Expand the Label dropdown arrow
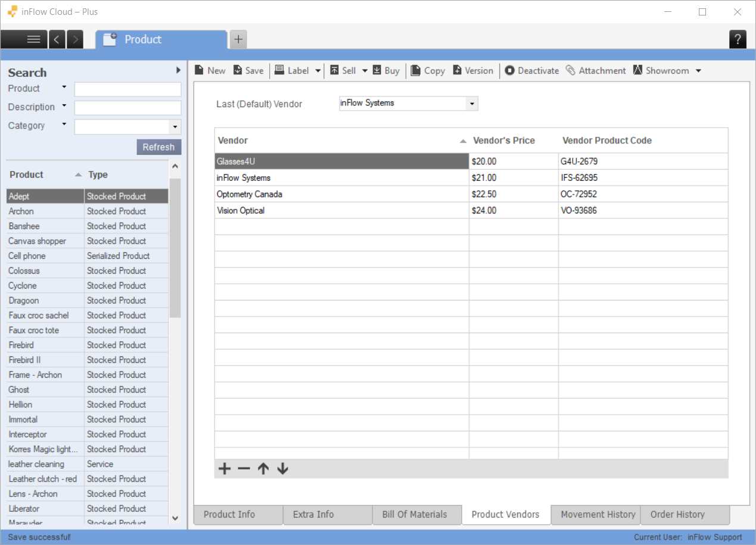Image resolution: width=756 pixels, height=545 pixels. click(x=318, y=71)
